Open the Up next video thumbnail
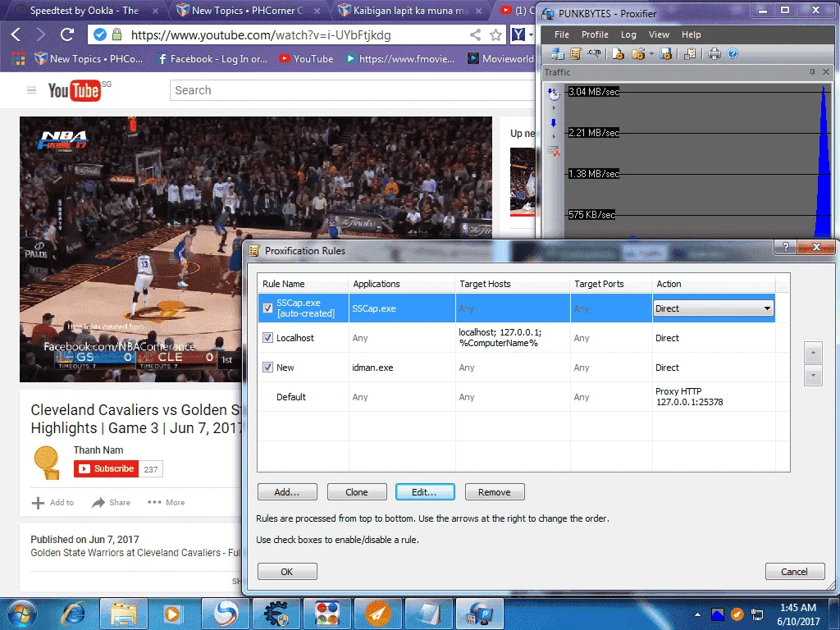Screen dimensions: 840x630 (x=523, y=182)
